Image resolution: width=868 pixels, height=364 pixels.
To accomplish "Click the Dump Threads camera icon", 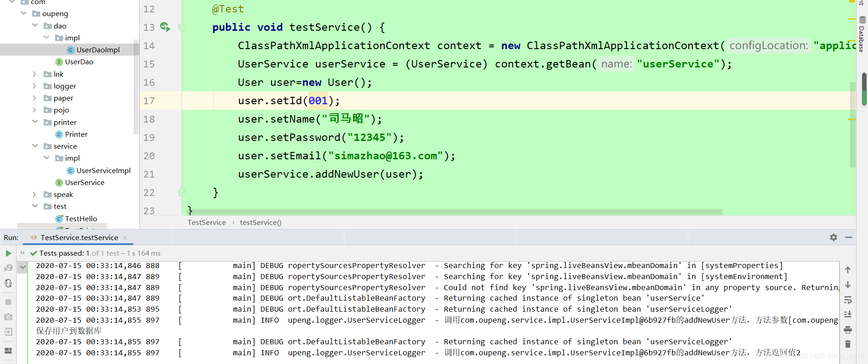I will (8, 317).
